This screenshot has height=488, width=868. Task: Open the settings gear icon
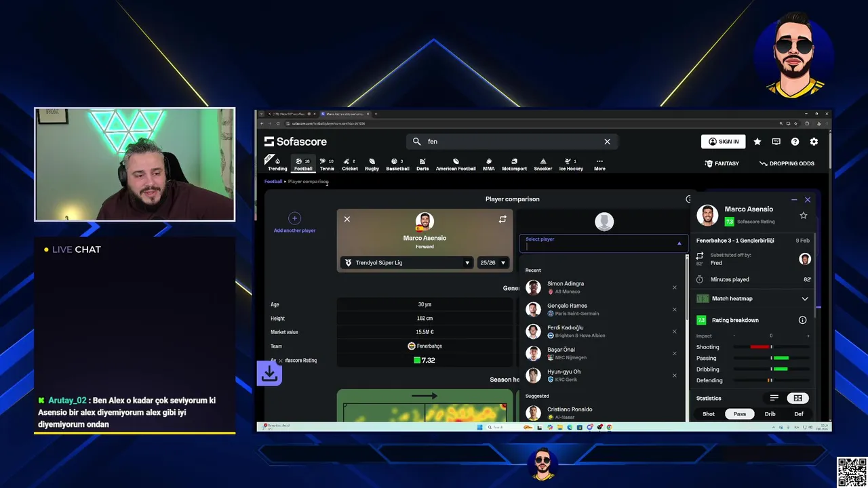click(x=814, y=142)
